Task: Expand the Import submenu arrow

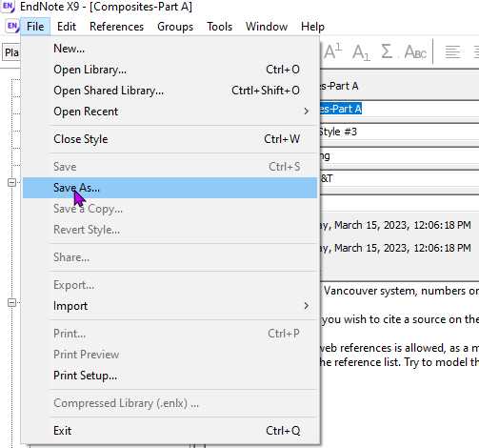Action: tap(306, 306)
